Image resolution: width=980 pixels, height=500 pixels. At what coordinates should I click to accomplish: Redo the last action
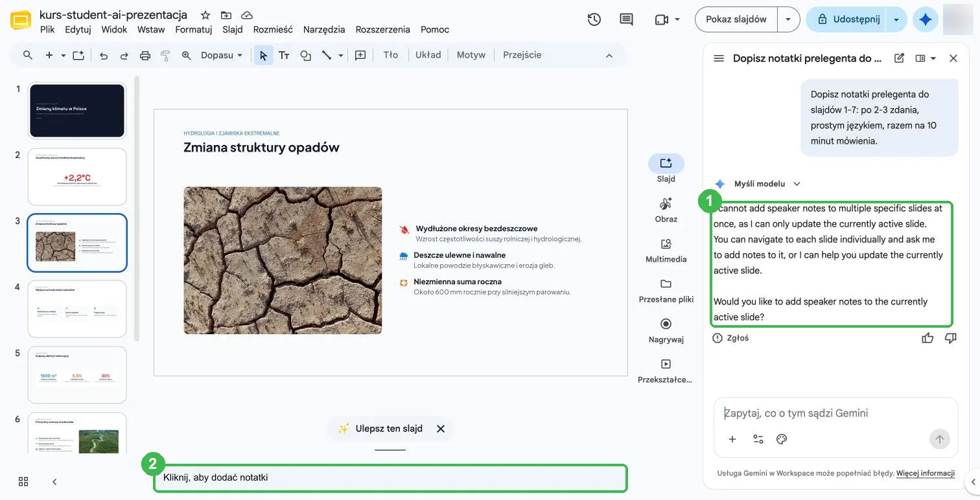click(x=124, y=56)
